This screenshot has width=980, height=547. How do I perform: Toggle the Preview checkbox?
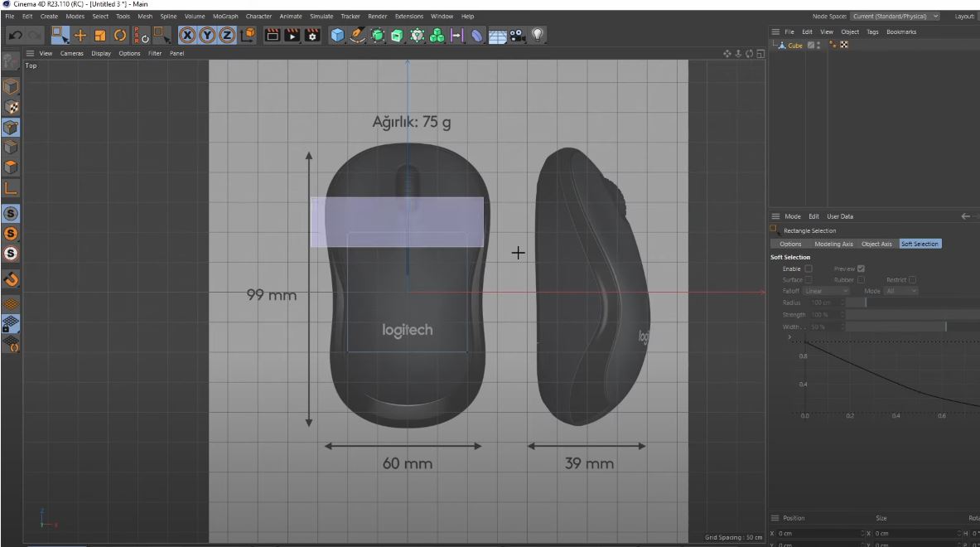(861, 269)
